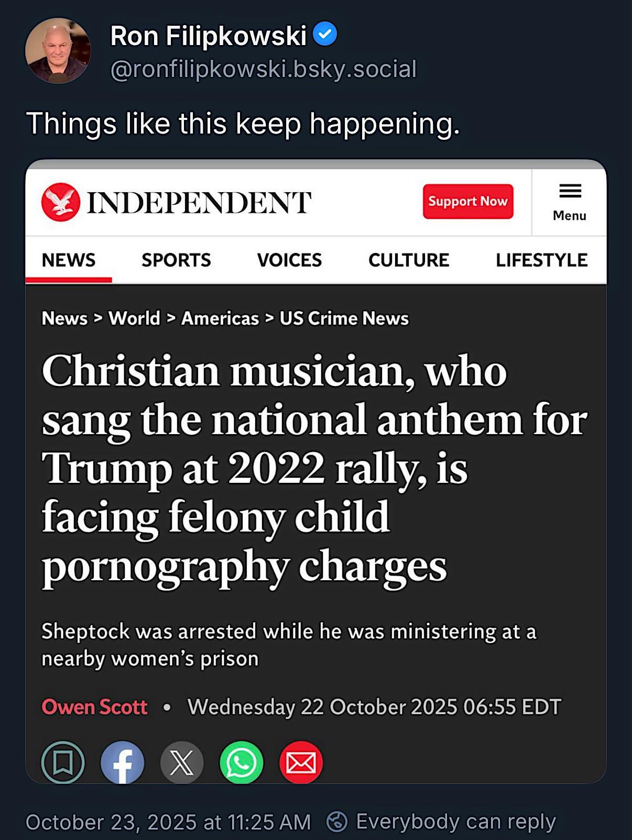Screen dimensions: 632x840
Task: Click the Everybody can reply icon
Action: (x=337, y=822)
